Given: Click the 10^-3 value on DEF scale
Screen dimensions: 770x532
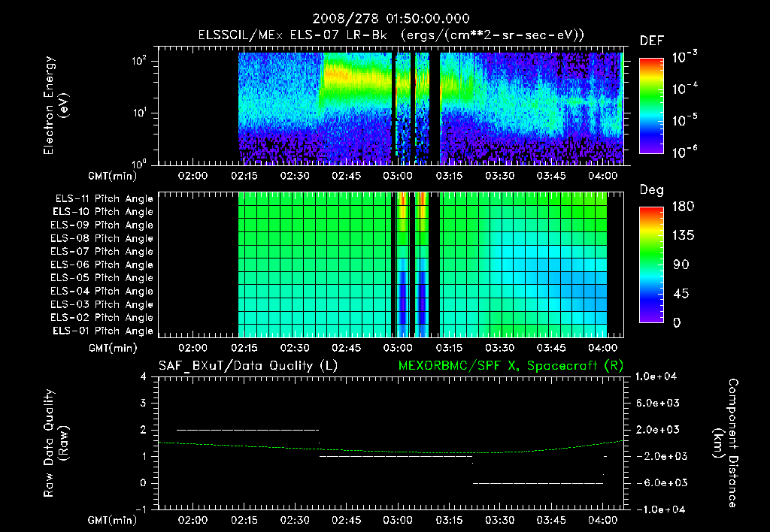Looking at the screenshot, I should 684,57.
